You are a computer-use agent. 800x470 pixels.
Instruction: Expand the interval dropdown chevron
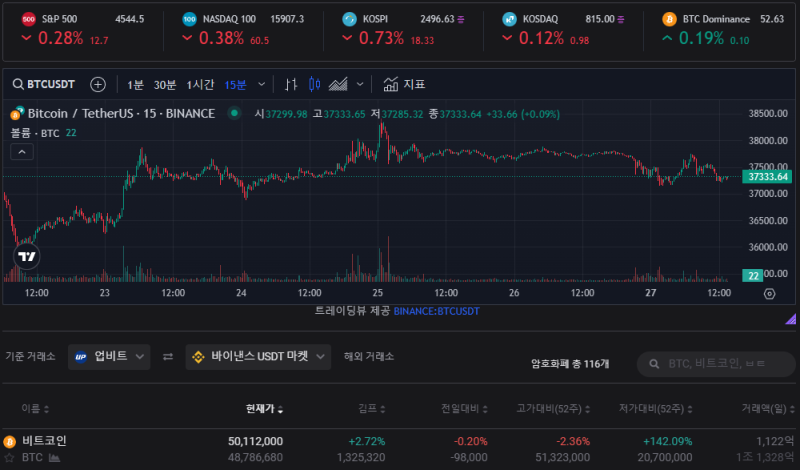click(261, 84)
